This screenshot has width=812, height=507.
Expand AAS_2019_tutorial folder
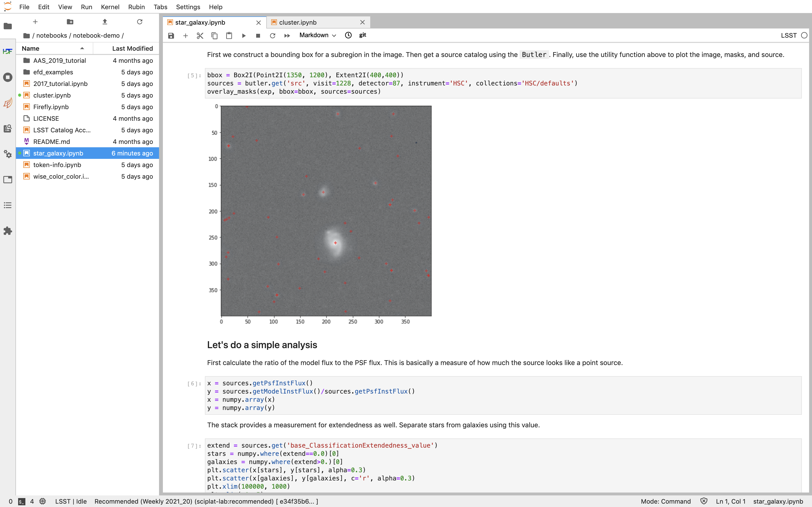click(x=59, y=60)
